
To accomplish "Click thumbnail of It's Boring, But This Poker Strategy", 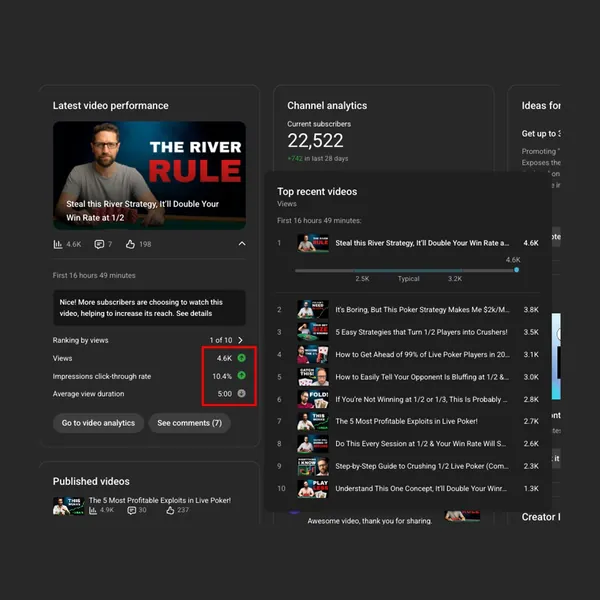I will (313, 310).
